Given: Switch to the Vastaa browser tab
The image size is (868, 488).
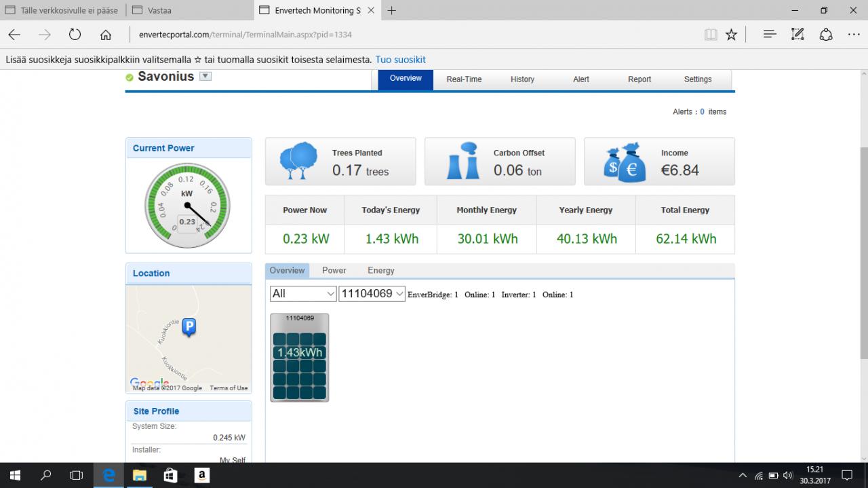Looking at the screenshot, I should tap(191, 10).
